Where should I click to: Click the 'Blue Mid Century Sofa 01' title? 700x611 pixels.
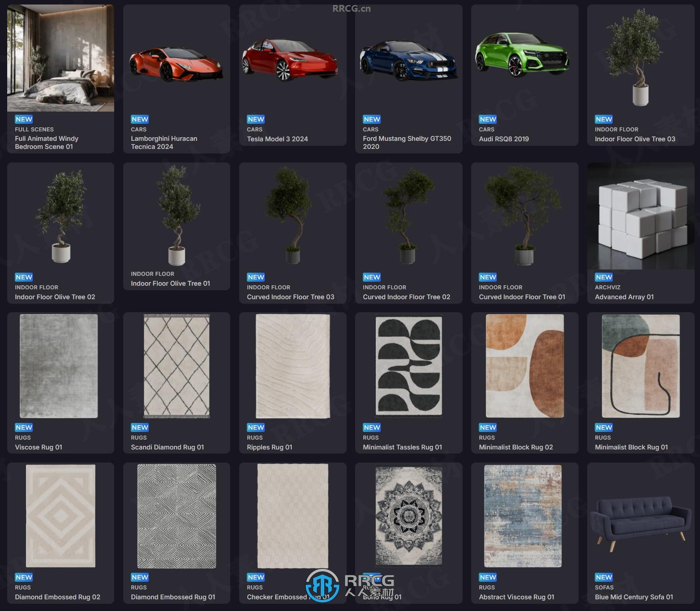pyautogui.click(x=634, y=597)
